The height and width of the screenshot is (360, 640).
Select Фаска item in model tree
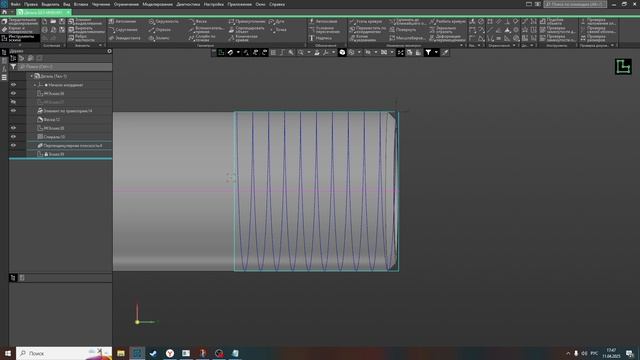coord(49,120)
